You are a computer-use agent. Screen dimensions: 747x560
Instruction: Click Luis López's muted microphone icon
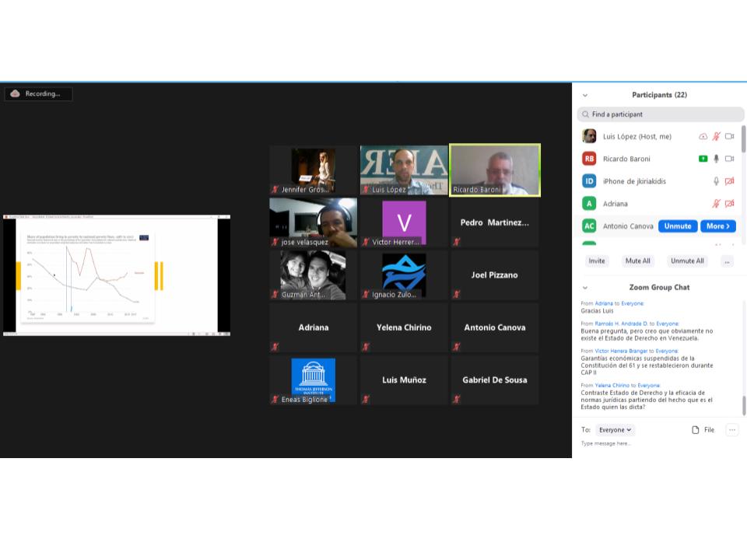click(716, 136)
